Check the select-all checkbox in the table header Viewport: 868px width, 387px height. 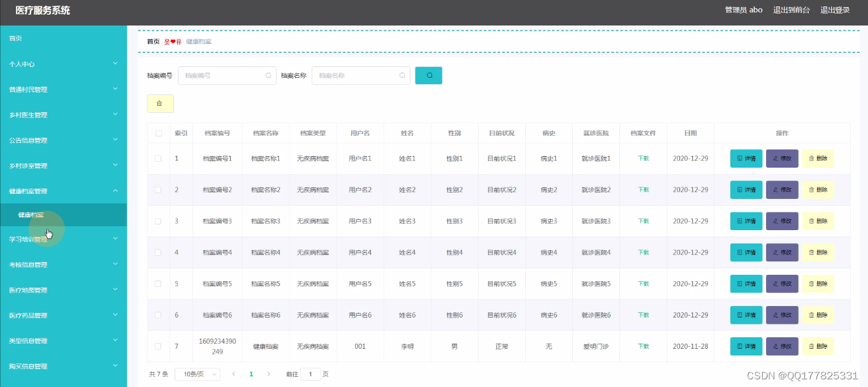tap(158, 133)
